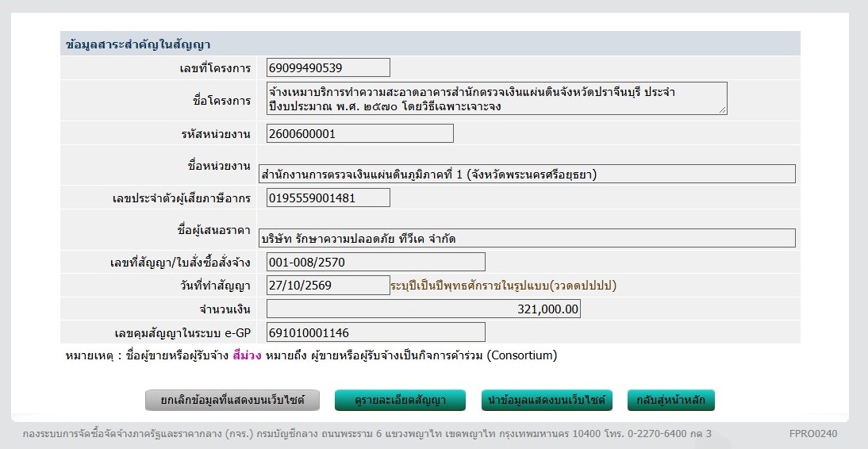The width and height of the screenshot is (868, 449).
Task: Click the label ชื่อหน่วยงาน
Action: coord(219,166)
